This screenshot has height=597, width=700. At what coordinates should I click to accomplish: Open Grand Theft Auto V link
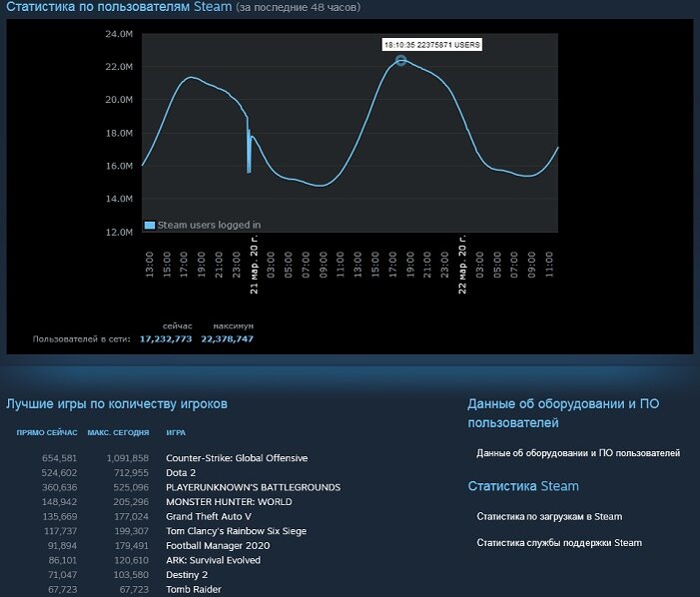click(x=209, y=517)
